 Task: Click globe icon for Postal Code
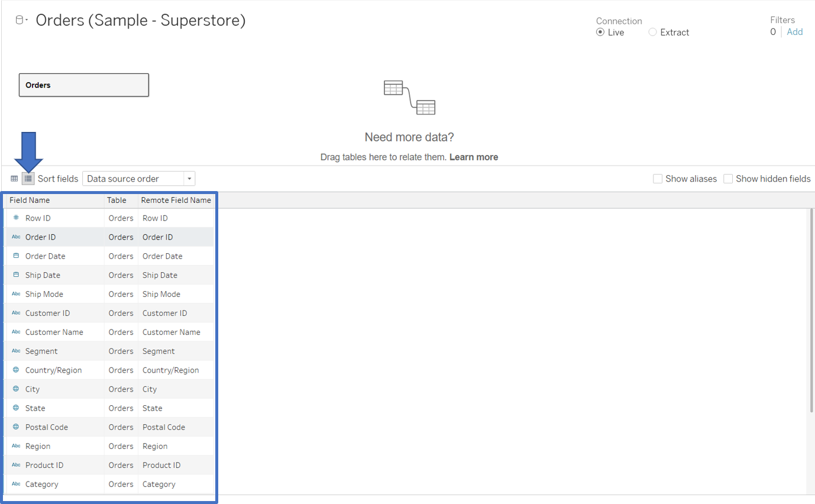(16, 427)
